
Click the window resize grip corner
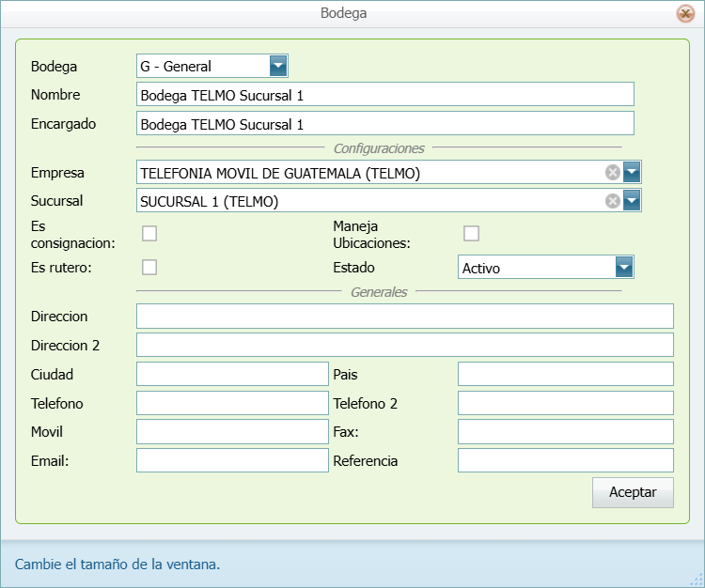click(x=697, y=580)
